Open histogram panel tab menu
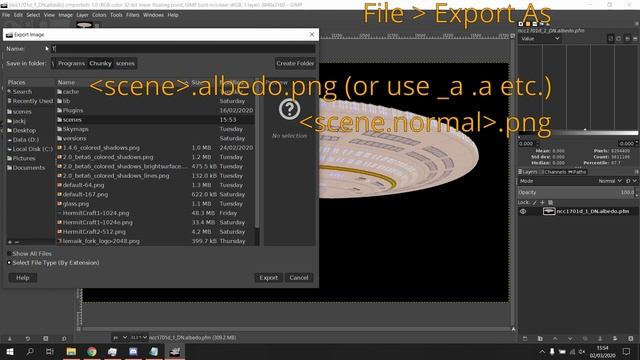The width and height of the screenshot is (640, 360). tap(636, 24)
